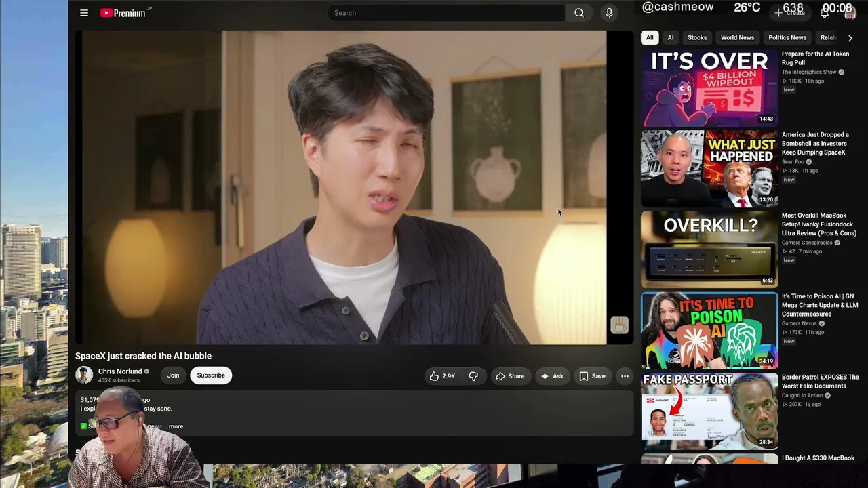Open the 'It's Time to Poison AI' thumbnail
The image size is (868, 488).
(709, 330)
